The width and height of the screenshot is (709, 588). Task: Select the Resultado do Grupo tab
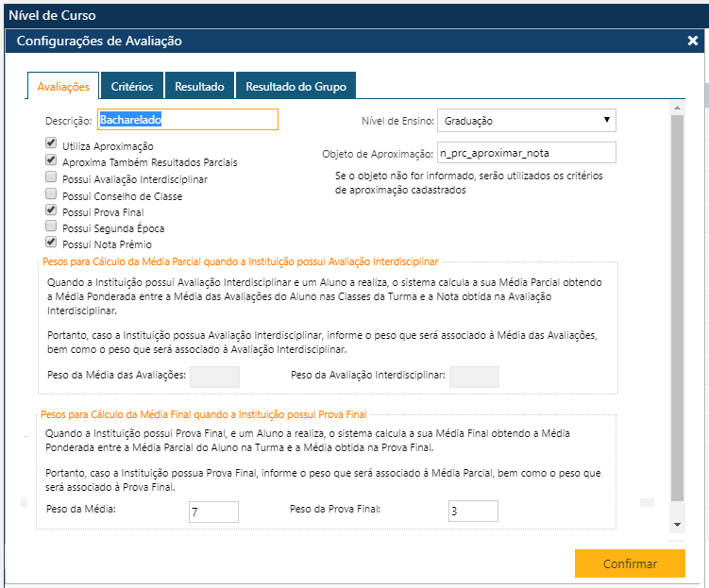295,86
